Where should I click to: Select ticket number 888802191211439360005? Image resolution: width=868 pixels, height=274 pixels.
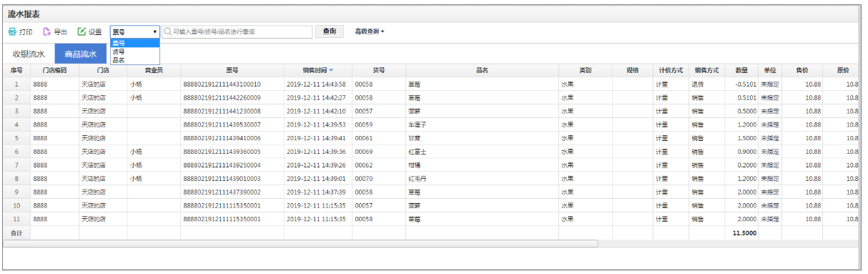[222, 152]
